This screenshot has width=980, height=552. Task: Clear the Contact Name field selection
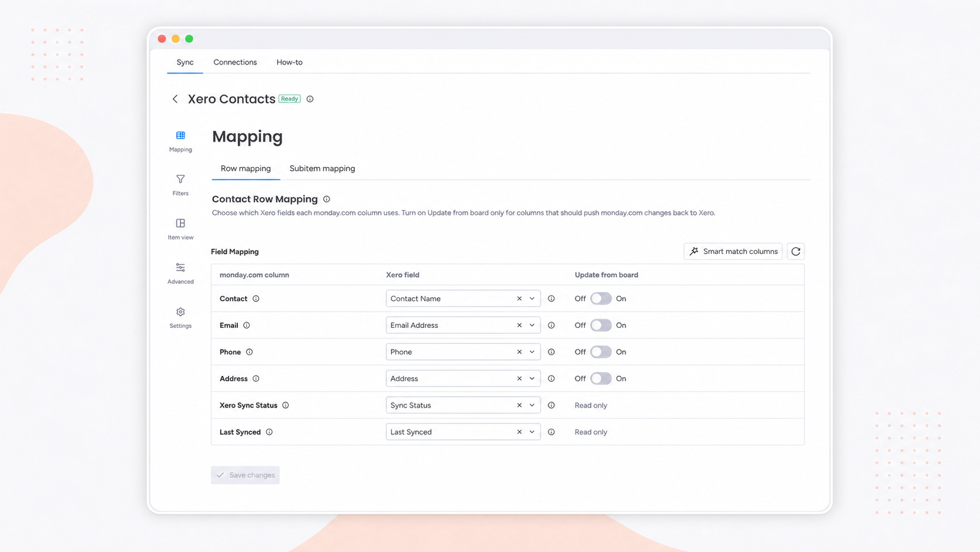pyautogui.click(x=519, y=299)
